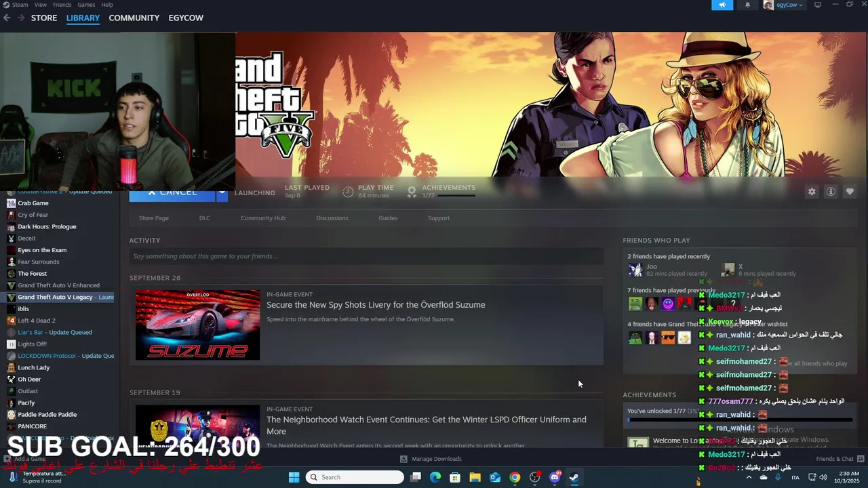Open the Friends menu

(62, 5)
